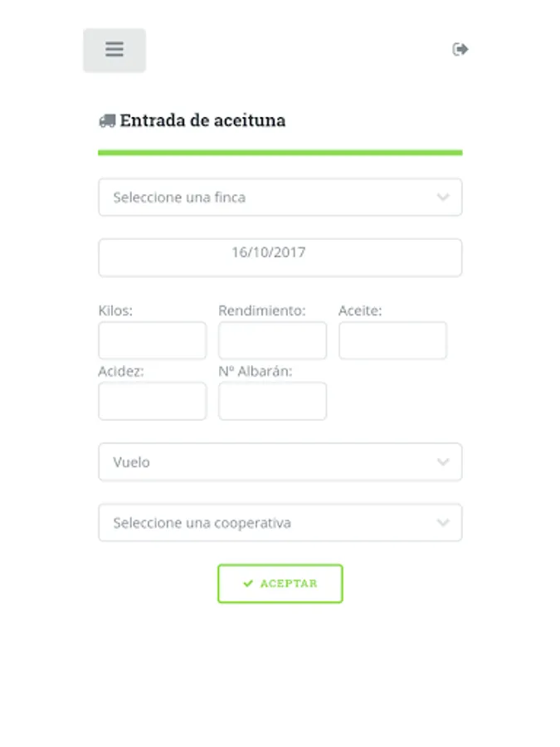Click the 'Entrada de aceituna' heading
The image size is (560, 747).
coord(202,120)
